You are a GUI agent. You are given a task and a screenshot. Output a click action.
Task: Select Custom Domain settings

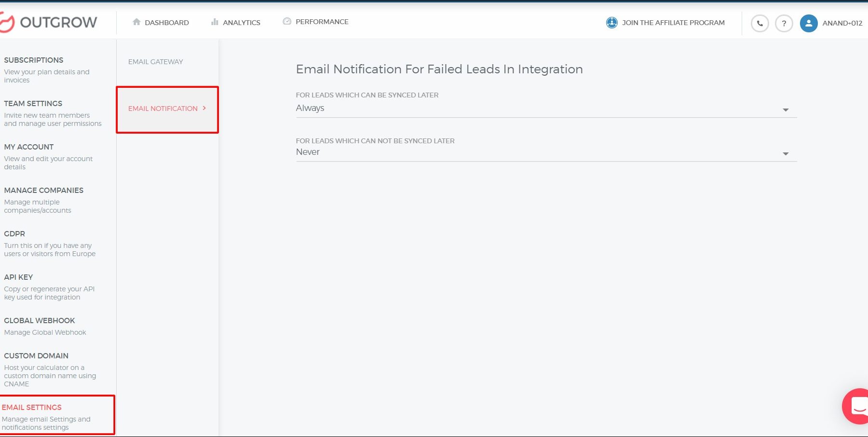(x=36, y=356)
